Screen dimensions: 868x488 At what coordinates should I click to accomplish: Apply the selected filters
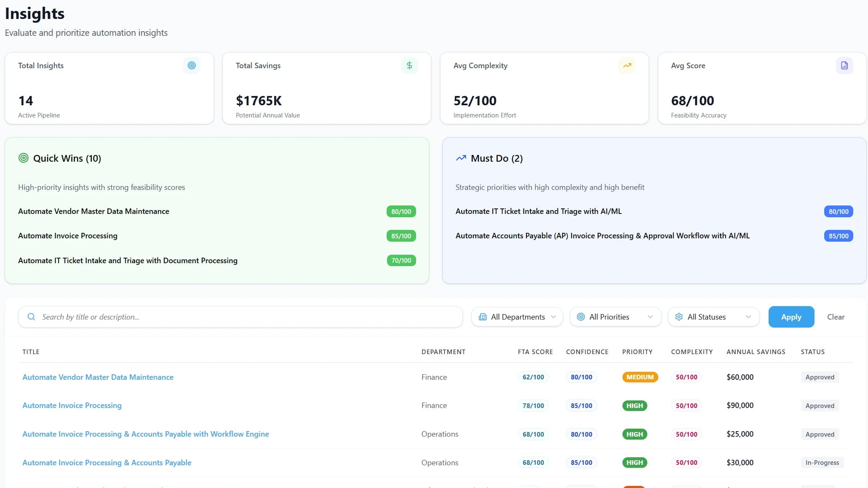[791, 317]
